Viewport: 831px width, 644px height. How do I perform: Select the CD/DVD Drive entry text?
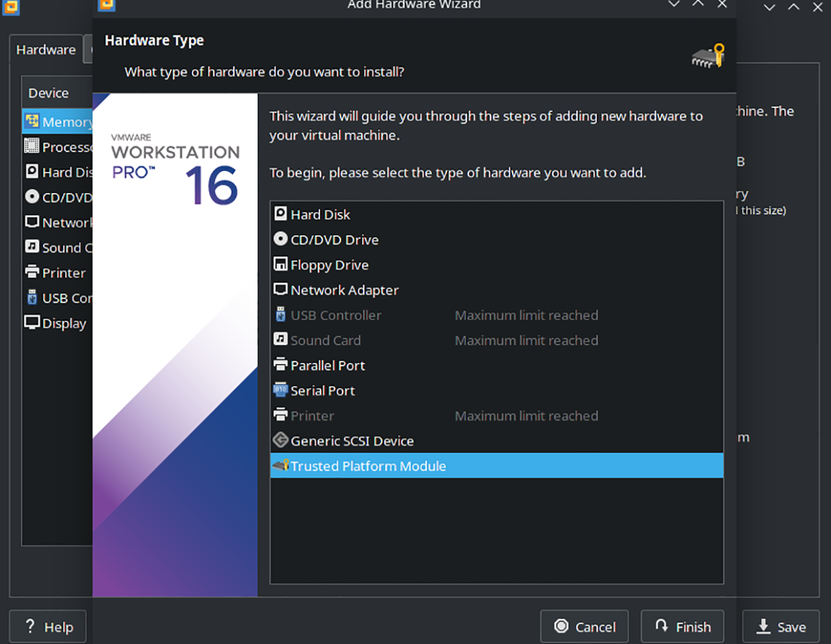tap(334, 240)
